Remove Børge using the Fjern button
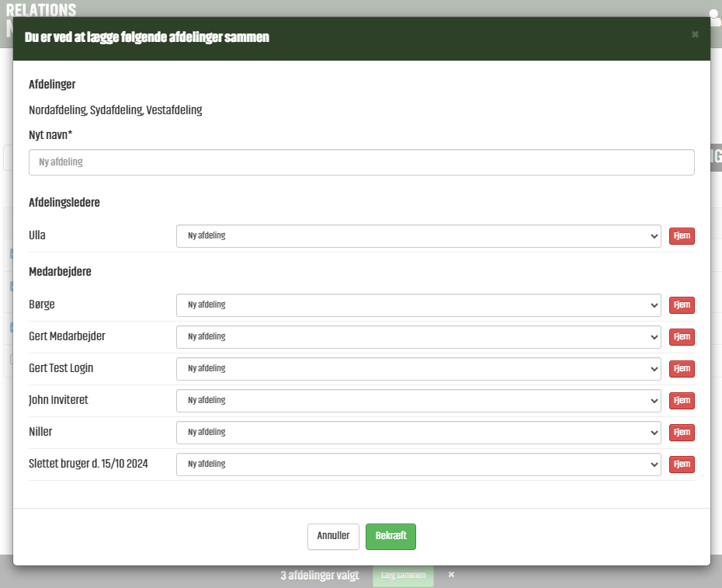Viewport: 722px width, 588px height. coord(682,305)
